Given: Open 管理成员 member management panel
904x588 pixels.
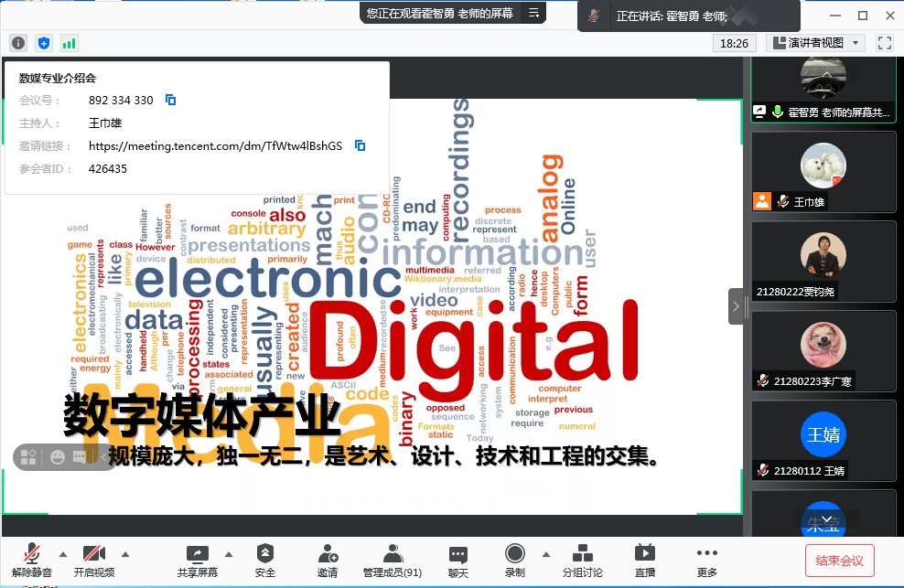Looking at the screenshot, I should pos(393,560).
